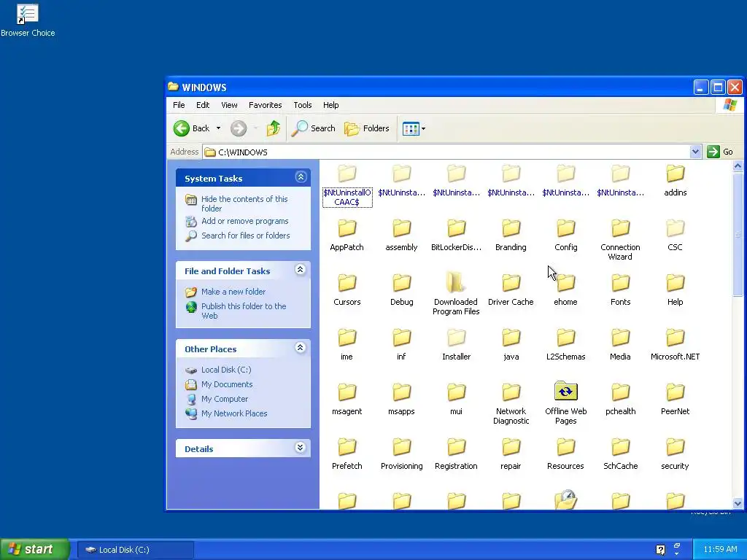Click the scrollbar up arrow
The width and height of the screenshot is (747, 560).
738,166
